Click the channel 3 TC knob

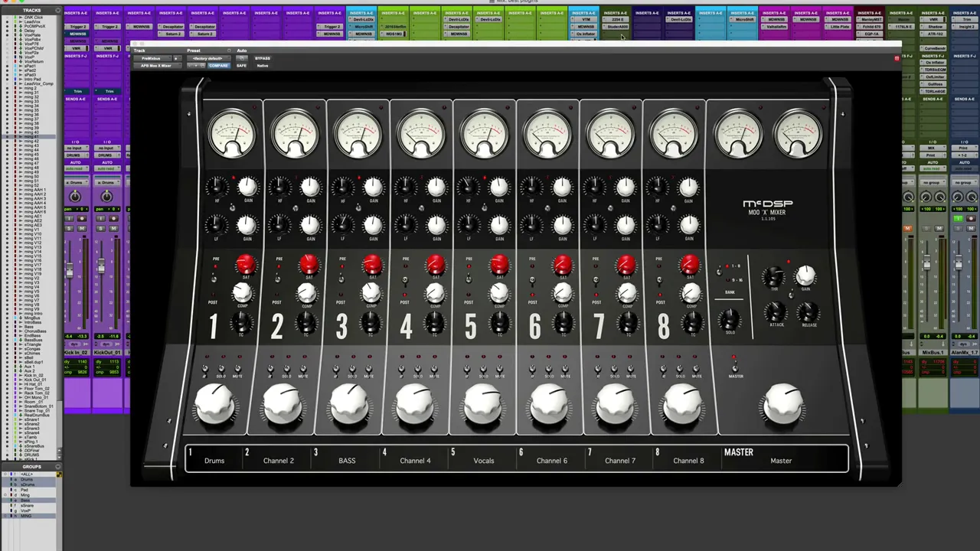pos(371,322)
